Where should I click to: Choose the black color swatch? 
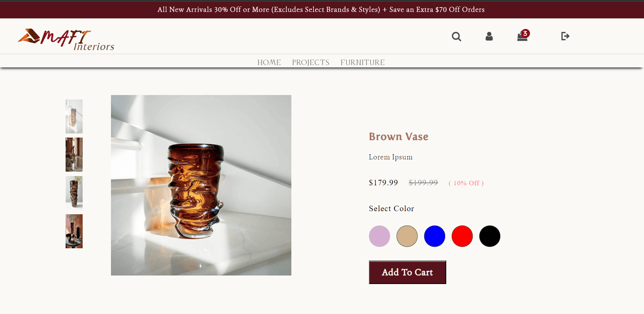[490, 236]
